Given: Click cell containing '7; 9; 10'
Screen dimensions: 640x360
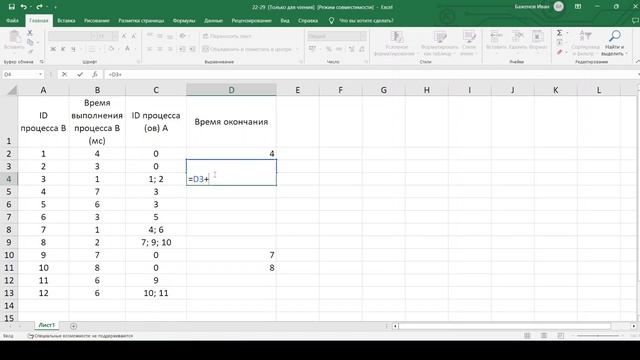Looking at the screenshot, I should click(x=156, y=243).
